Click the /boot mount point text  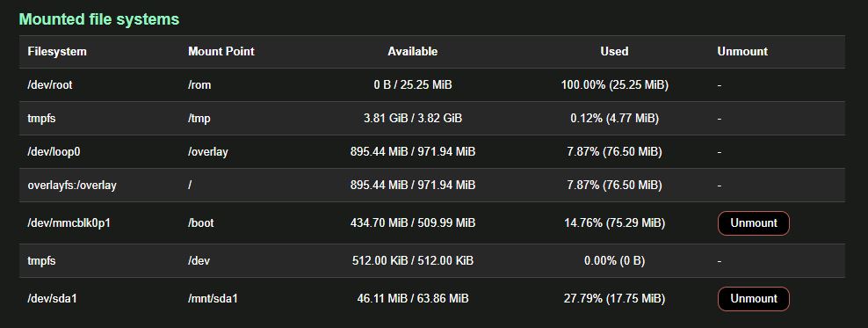(x=201, y=223)
